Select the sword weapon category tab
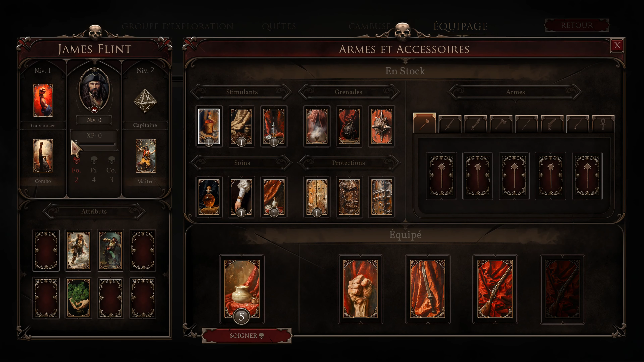This screenshot has width=644, height=362. [450, 124]
